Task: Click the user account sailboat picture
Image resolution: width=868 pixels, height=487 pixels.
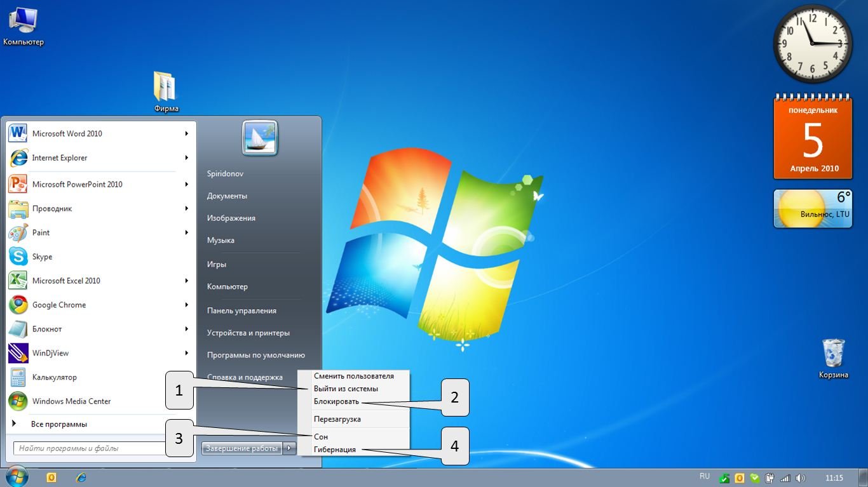Action: point(260,138)
